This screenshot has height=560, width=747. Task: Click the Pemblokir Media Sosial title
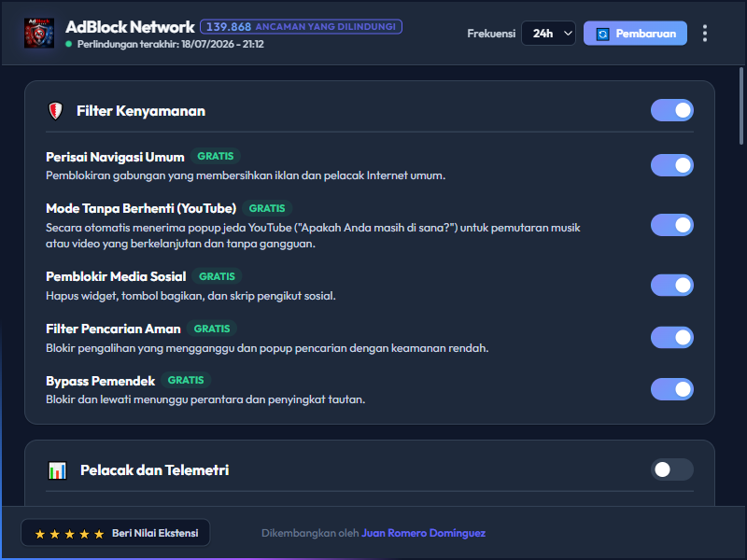[116, 276]
